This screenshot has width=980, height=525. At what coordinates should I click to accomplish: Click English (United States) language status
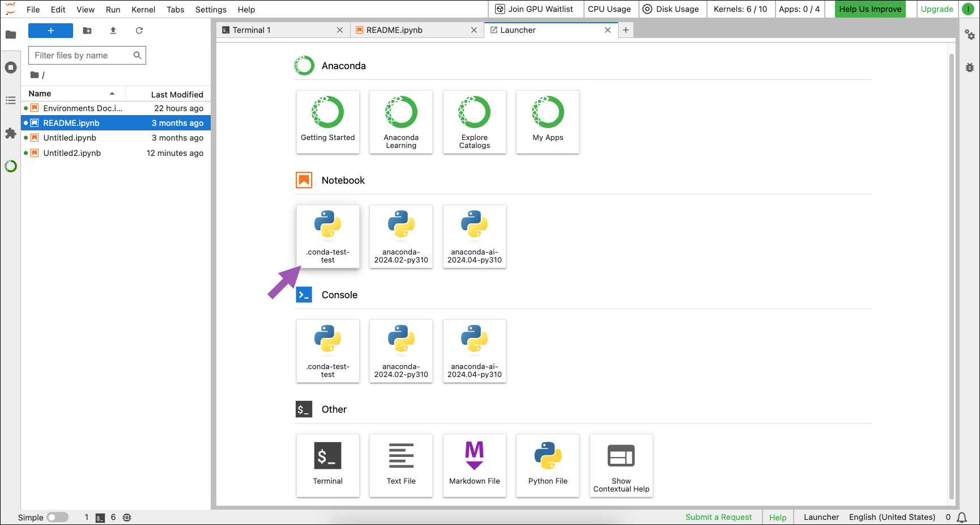coord(892,517)
